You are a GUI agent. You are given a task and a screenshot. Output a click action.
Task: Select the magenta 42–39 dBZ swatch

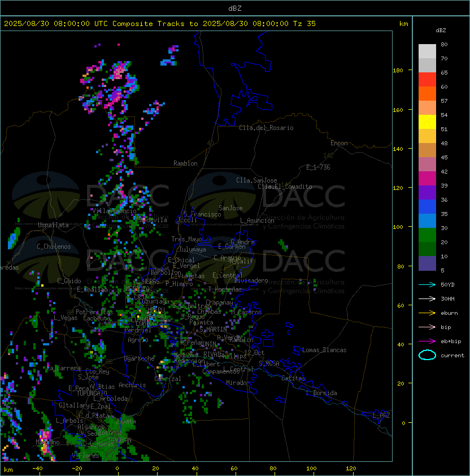point(427,179)
